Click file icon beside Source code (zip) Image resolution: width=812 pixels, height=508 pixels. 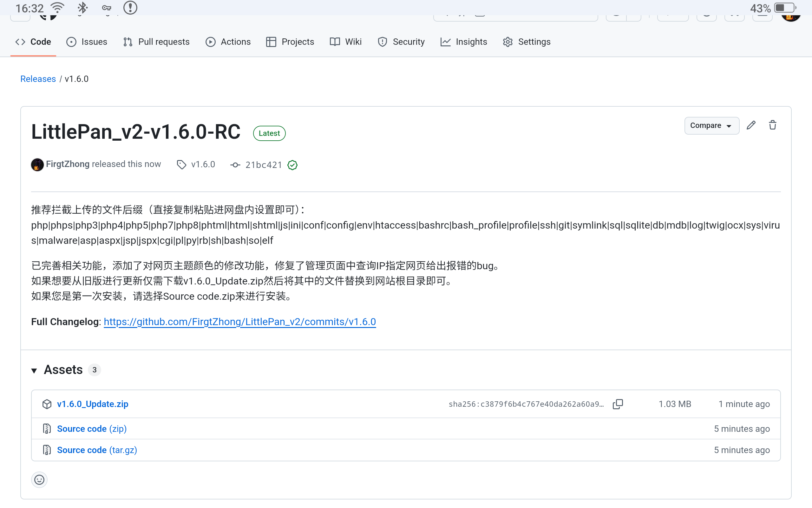point(47,429)
